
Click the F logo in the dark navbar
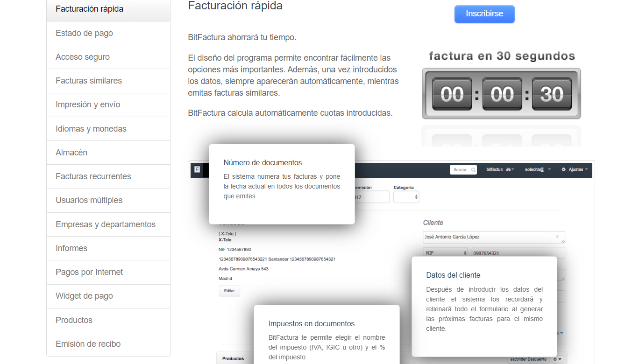pos(197,170)
